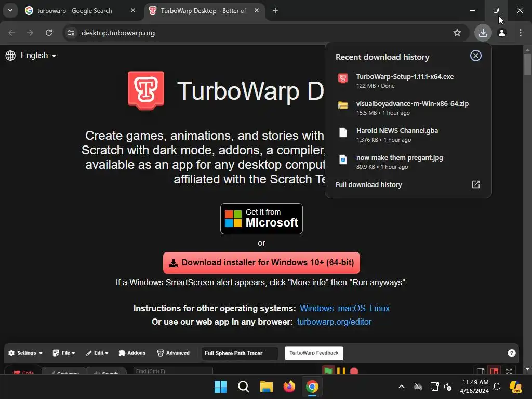Click the image file icon for jpg download
This screenshot has height=399, width=532.
343,159
